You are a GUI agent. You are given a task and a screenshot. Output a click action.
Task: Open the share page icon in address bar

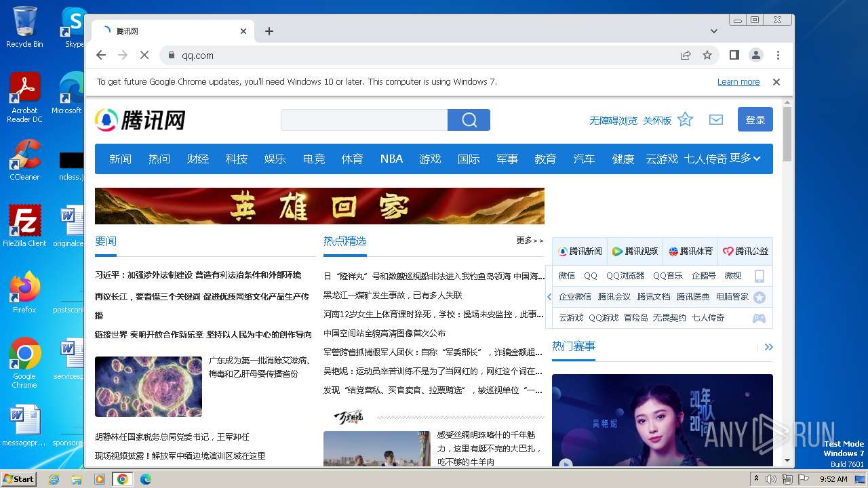click(686, 55)
